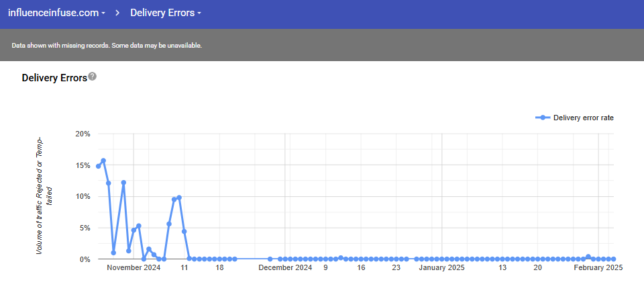Click the vertical axis title about Rejected traffic
Image resolution: width=644 pixels, height=303 pixels.
pos(44,193)
